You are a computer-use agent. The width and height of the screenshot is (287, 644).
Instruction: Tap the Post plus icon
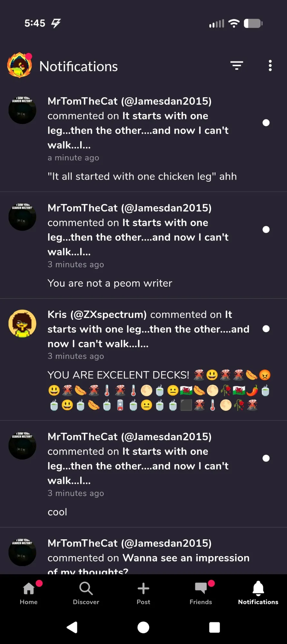tap(143, 593)
